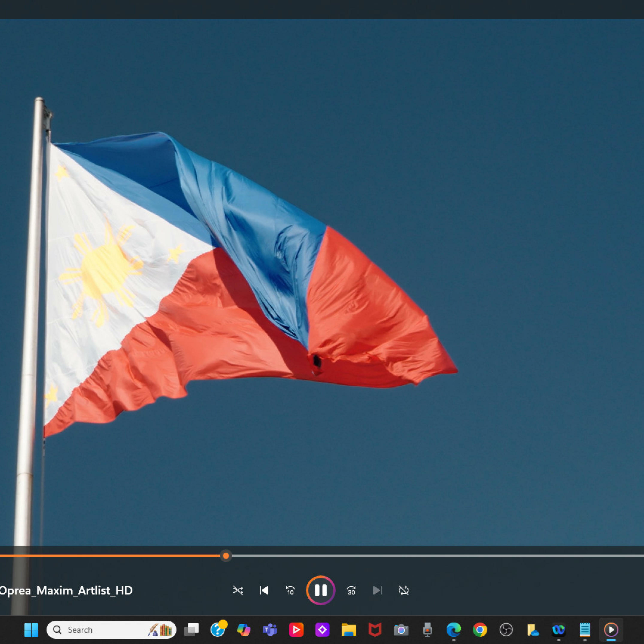Go to previous track

click(x=264, y=590)
